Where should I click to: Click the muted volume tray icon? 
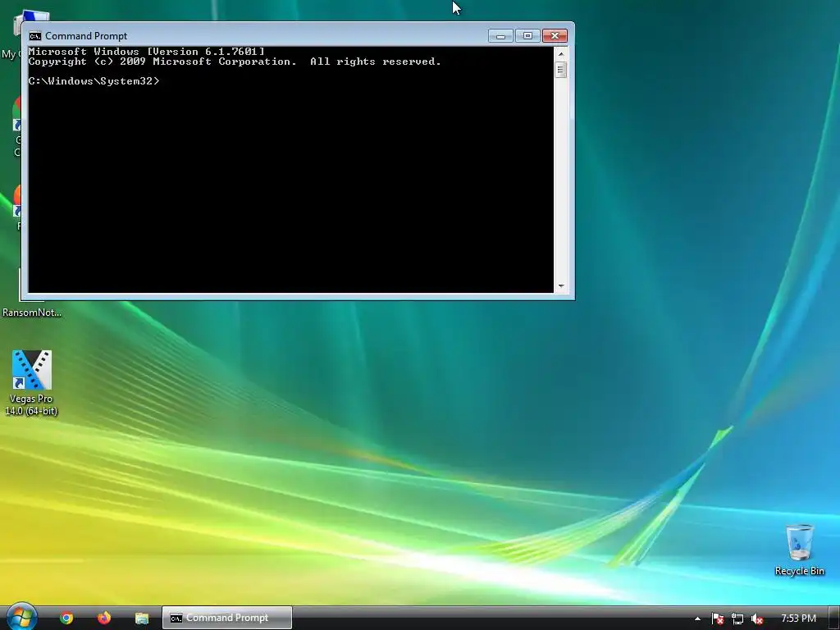tap(757, 619)
